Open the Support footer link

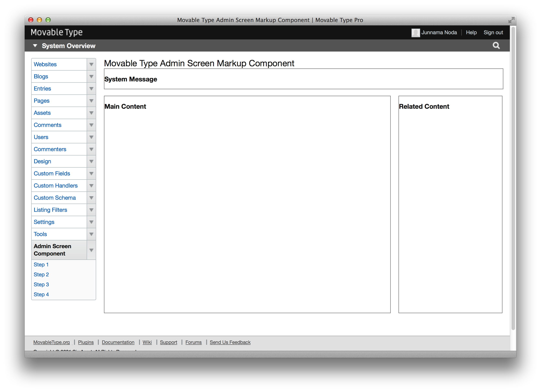(x=169, y=343)
